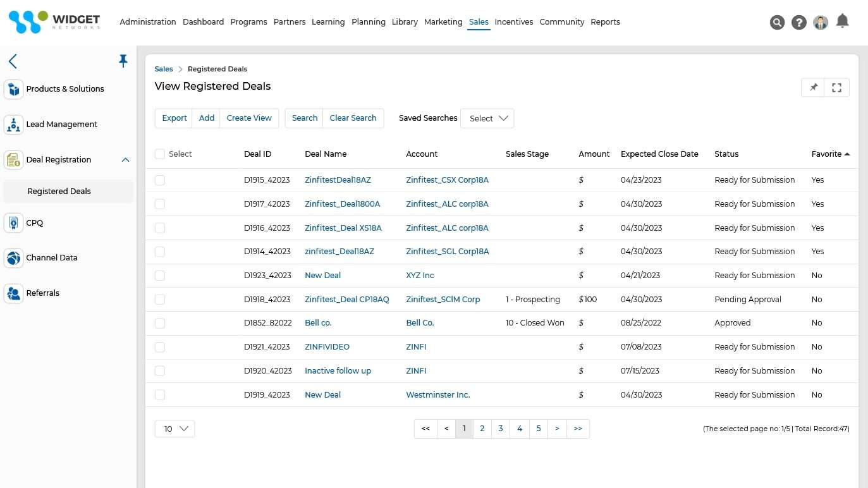Click the user profile avatar
This screenshot has width=868, height=488.
click(x=821, y=23)
